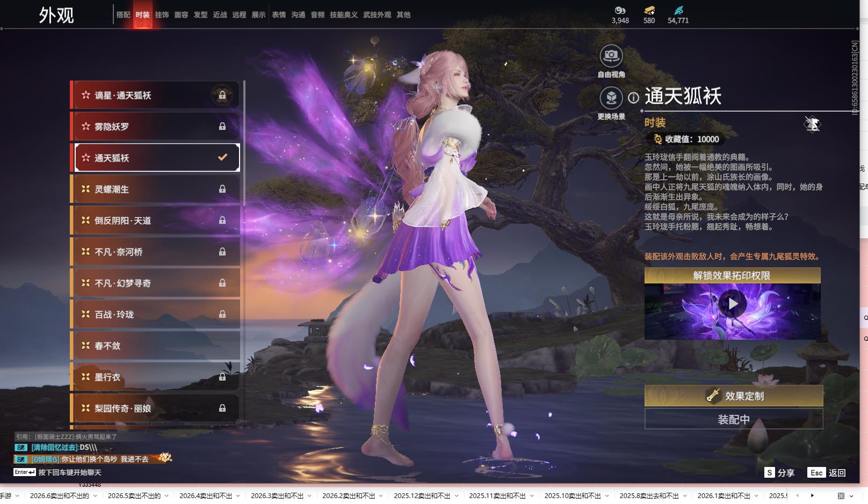Click the 装配中 equipped button
This screenshot has width=868, height=504.
(x=734, y=419)
